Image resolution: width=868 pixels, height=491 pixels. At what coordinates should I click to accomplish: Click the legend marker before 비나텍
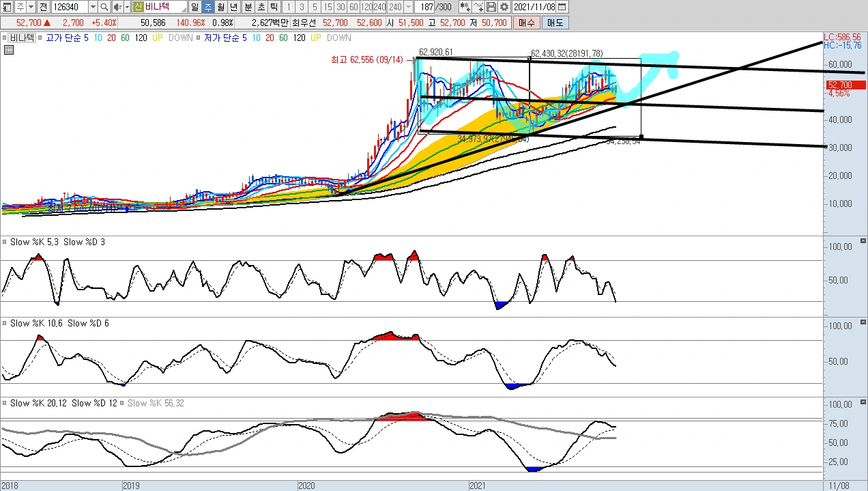click(x=4, y=38)
